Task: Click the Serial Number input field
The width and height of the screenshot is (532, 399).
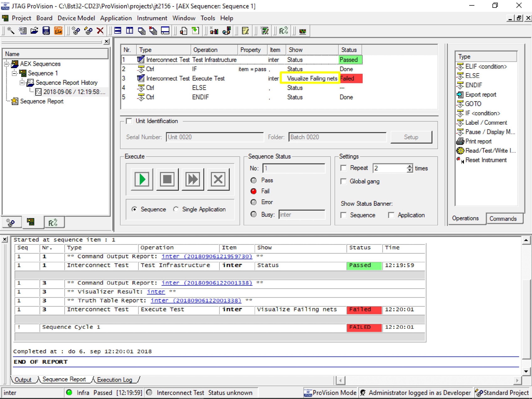Action: click(215, 137)
